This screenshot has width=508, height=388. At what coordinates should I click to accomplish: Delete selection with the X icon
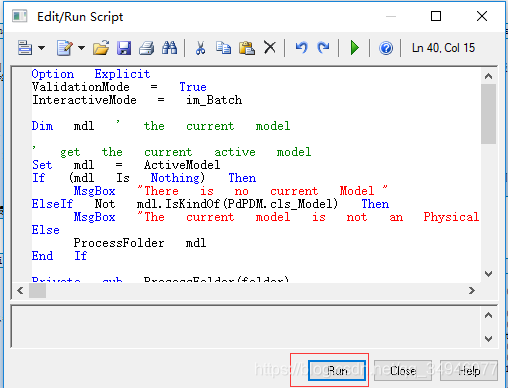tap(270, 48)
